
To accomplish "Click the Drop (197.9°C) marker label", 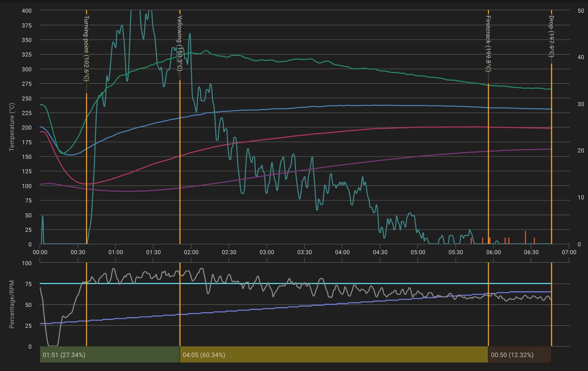I will [x=551, y=36].
